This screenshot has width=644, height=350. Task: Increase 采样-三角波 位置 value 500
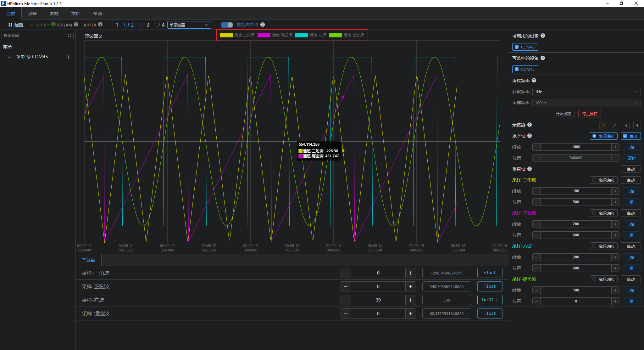615,202
